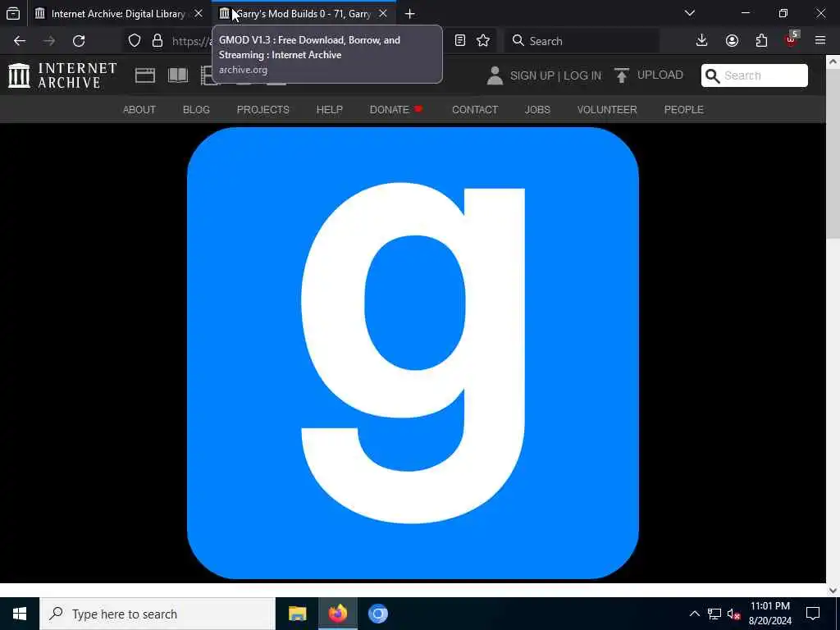Focus the Firefox toolbar Search box
Image resolution: width=840 pixels, height=630 pixels.
tap(582, 41)
